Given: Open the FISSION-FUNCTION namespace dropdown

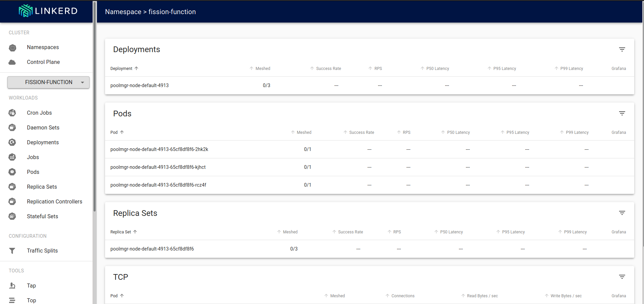Looking at the screenshot, I should coord(48,82).
